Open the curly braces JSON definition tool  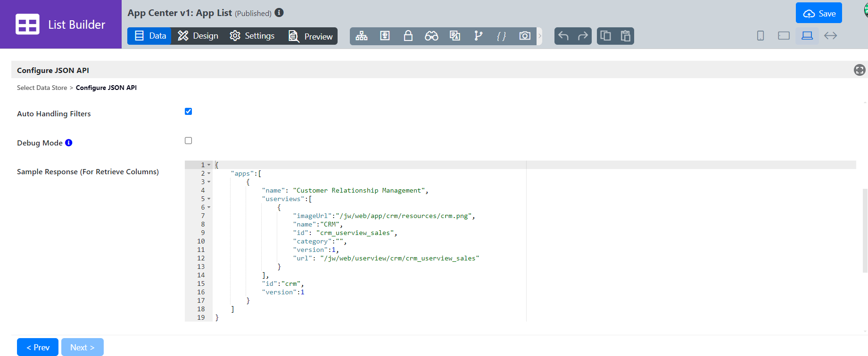coord(501,36)
